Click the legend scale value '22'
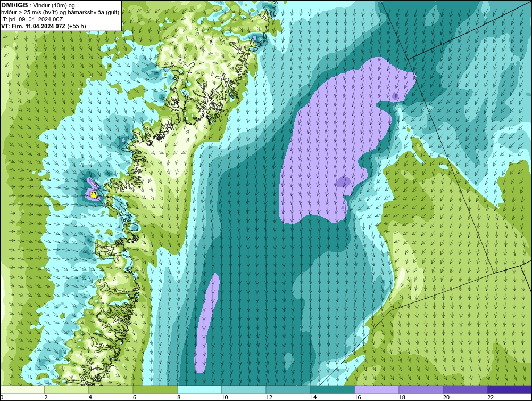 click(491, 398)
